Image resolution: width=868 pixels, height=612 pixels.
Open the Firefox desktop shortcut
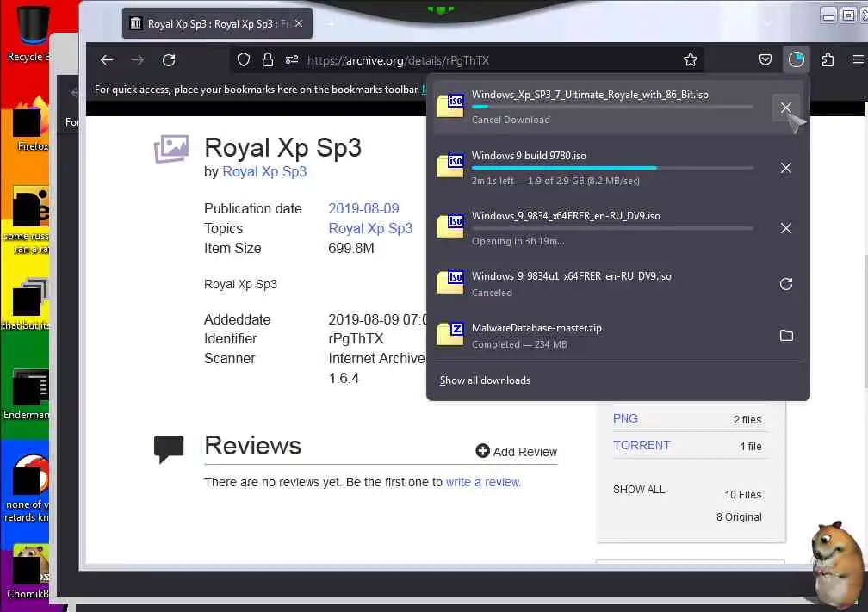tap(32, 125)
